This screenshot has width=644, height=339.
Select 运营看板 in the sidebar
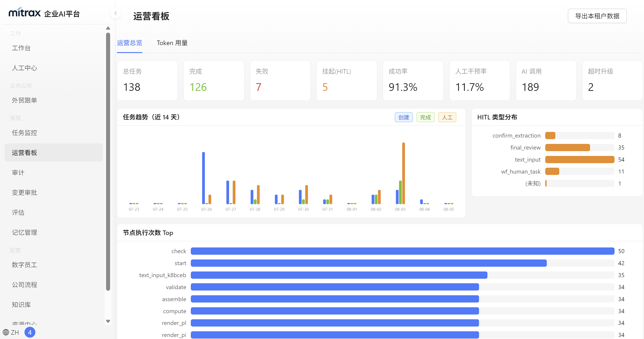coord(53,153)
